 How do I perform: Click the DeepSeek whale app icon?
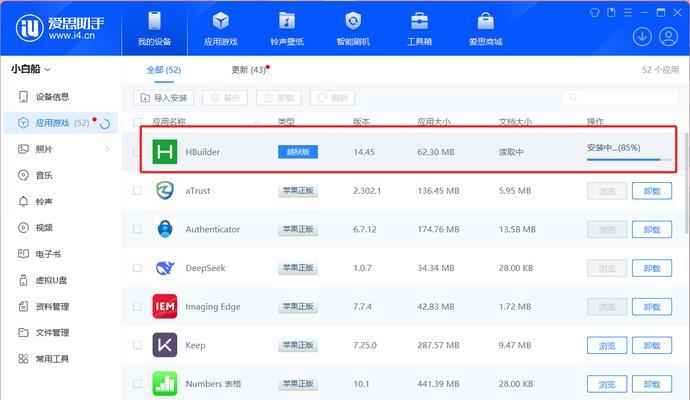[165, 268]
